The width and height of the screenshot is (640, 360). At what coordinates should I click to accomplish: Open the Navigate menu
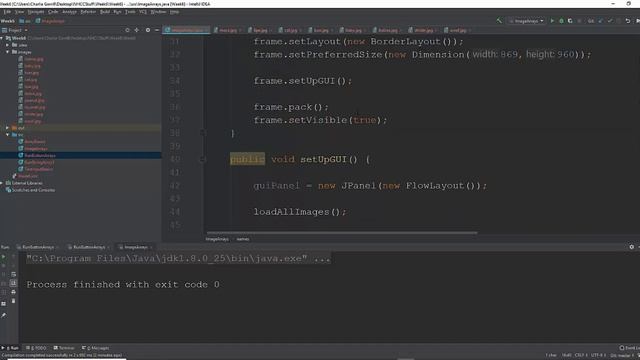click(36, 12)
